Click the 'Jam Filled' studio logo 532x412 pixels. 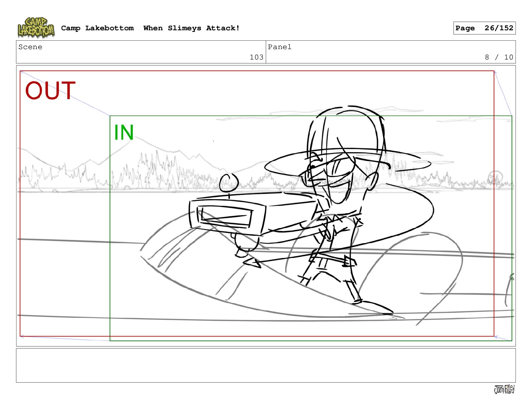[x=504, y=389]
